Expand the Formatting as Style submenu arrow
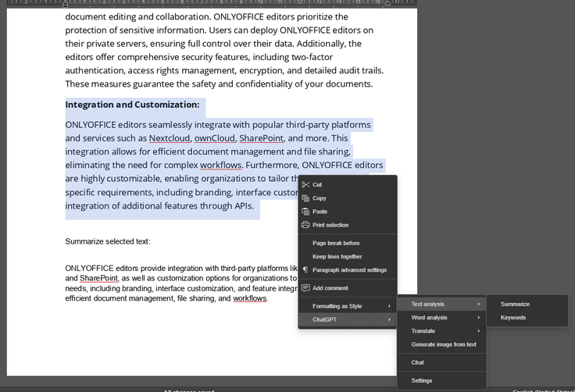The image size is (575, 392). click(389, 306)
